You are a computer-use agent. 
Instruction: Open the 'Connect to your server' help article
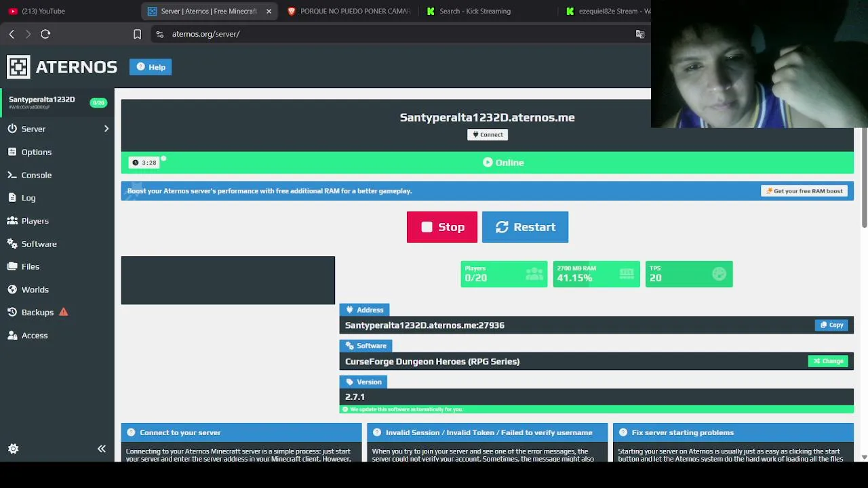(241, 432)
